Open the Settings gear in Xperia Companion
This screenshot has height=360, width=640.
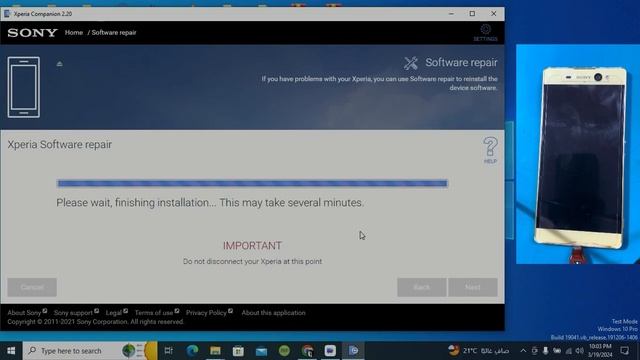tap(485, 33)
